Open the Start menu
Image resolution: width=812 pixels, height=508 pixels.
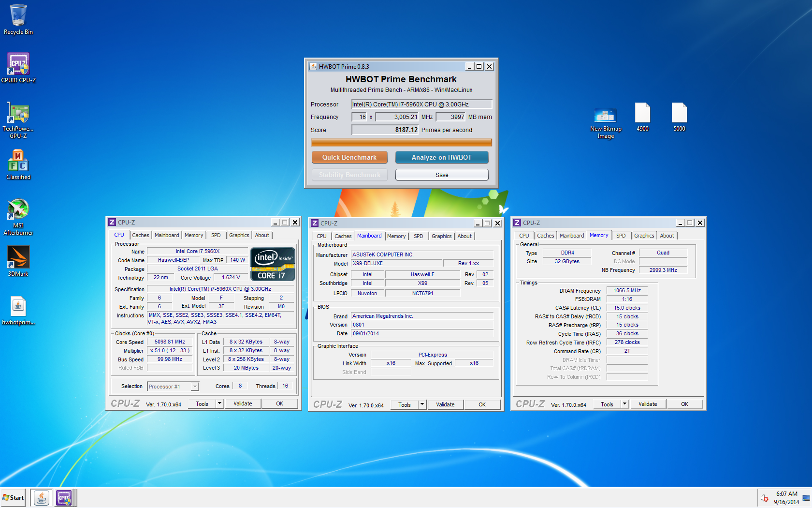click(x=13, y=497)
